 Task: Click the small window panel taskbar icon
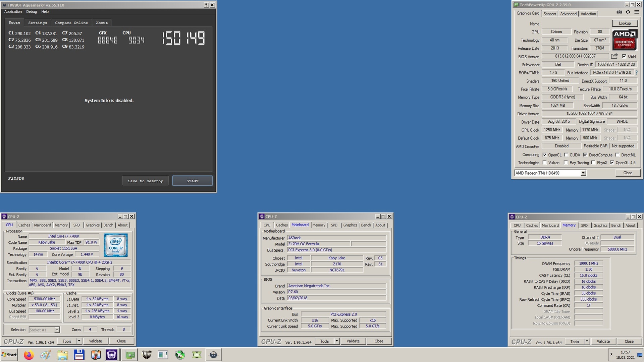(x=163, y=355)
